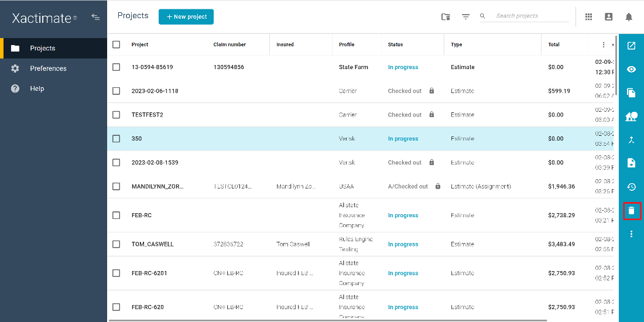Open column options dots in table header
Viewport: 644px width, 322px height.
pyautogui.click(x=604, y=44)
